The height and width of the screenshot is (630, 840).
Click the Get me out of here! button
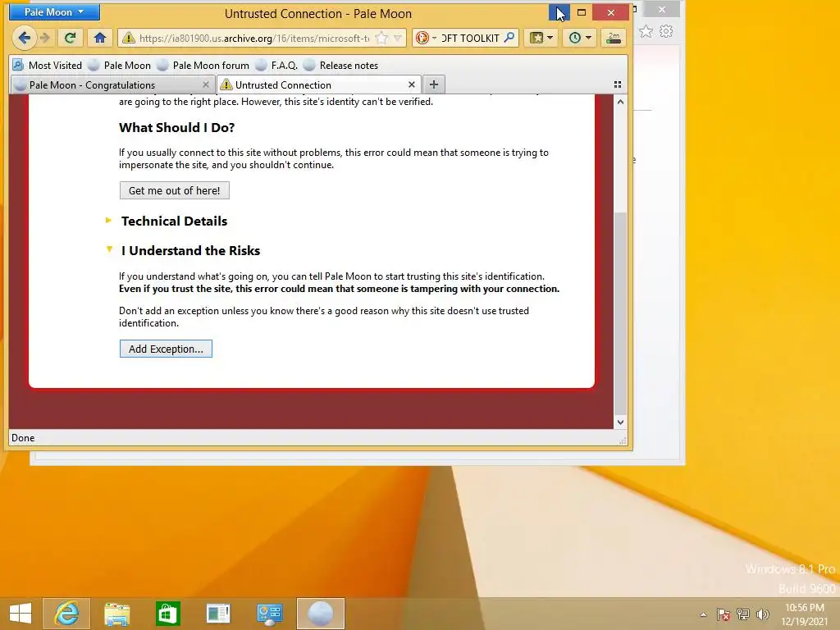pos(175,190)
